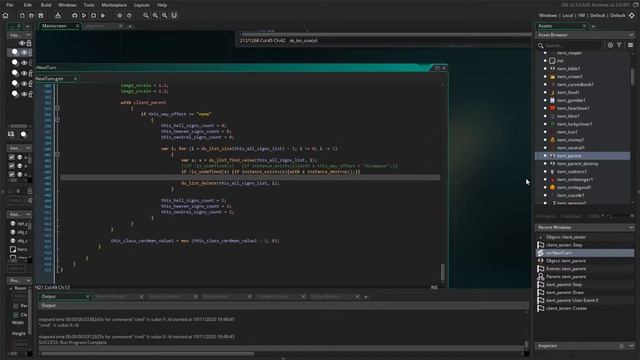The height and width of the screenshot is (360, 640).
Task: Collapse the Room section expander
Action: pyautogui.click(x=11, y=288)
